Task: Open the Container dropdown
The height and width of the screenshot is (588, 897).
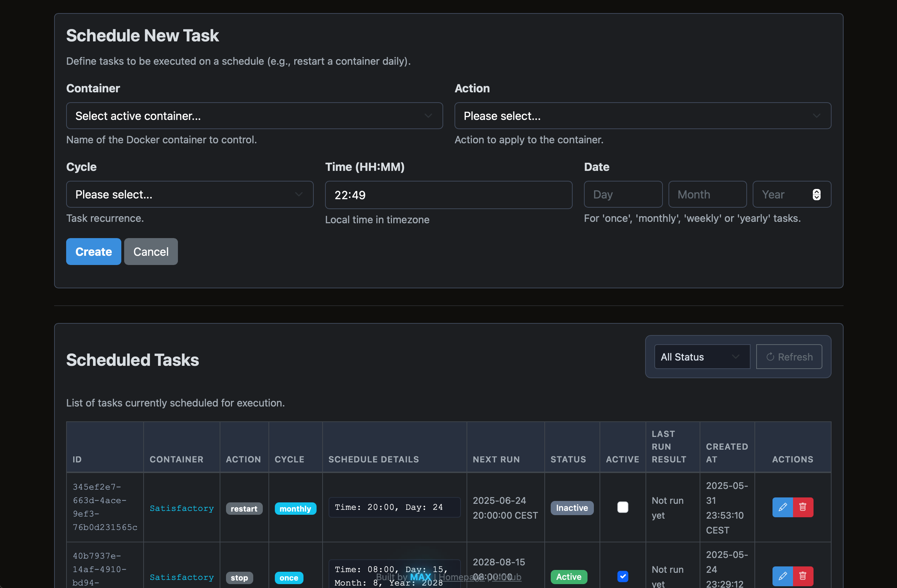Action: 254,116
